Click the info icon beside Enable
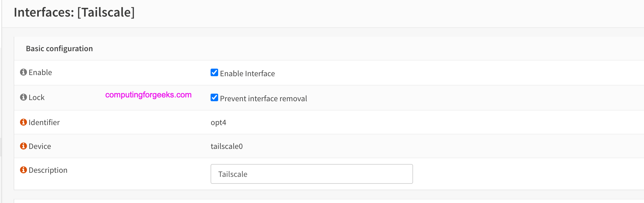The image size is (644, 203). [x=23, y=72]
